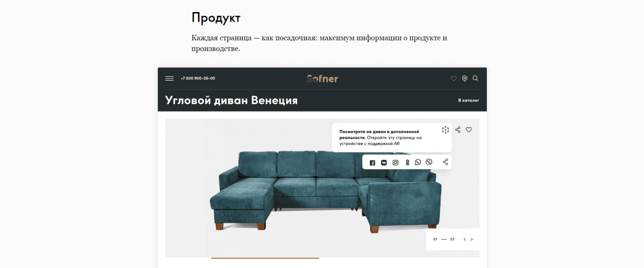Follow the "В каталог" link
Screen dimensions: 644x268
click(469, 100)
